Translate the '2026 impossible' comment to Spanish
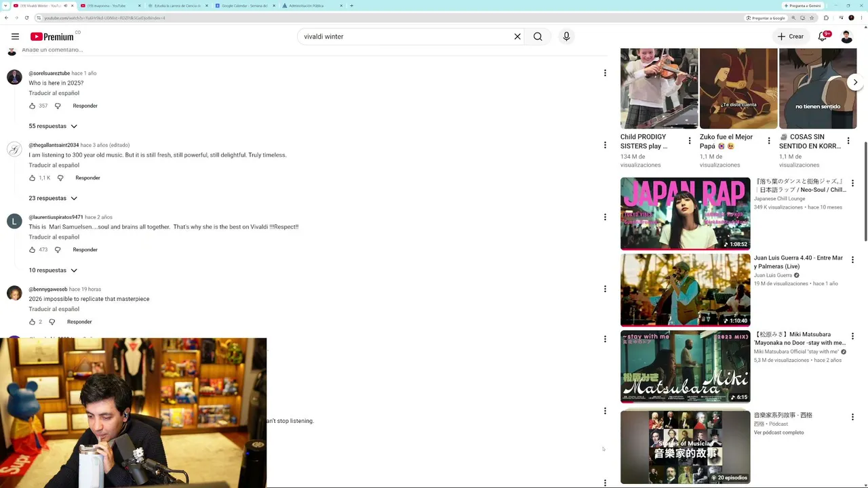The width and height of the screenshot is (868, 488). (x=54, y=309)
